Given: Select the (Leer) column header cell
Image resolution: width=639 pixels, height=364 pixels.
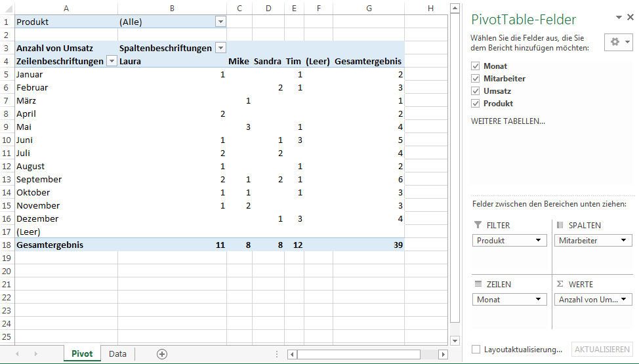Looking at the screenshot, I should pos(318,61).
